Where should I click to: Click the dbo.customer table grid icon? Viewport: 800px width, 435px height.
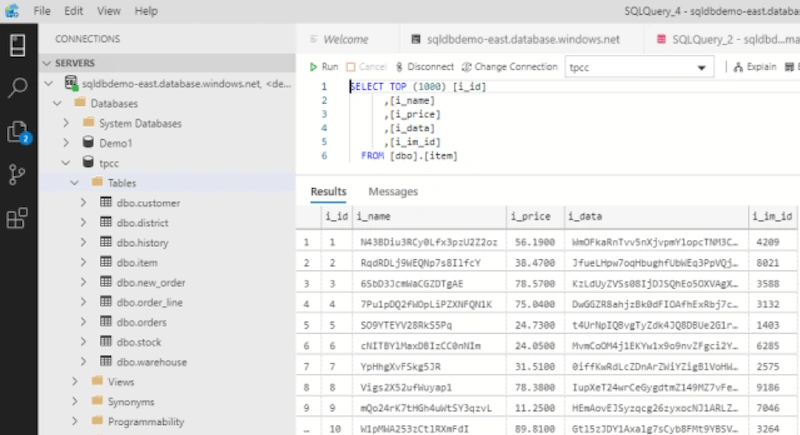coord(106,202)
